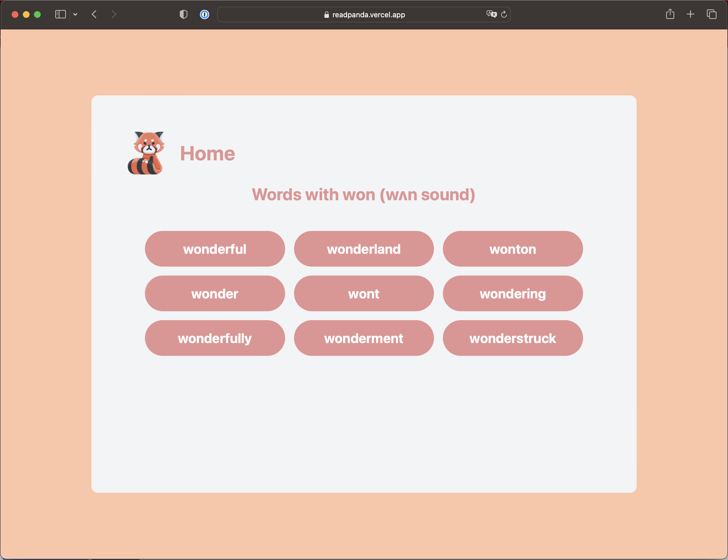
Task: Open the Share menu icon
Action: click(x=670, y=14)
